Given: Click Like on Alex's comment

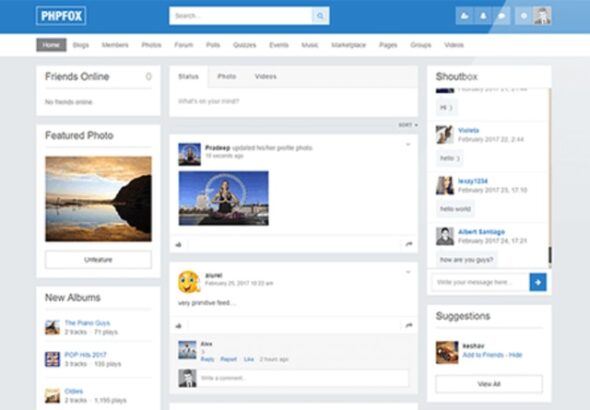Looking at the screenshot, I should [249, 359].
